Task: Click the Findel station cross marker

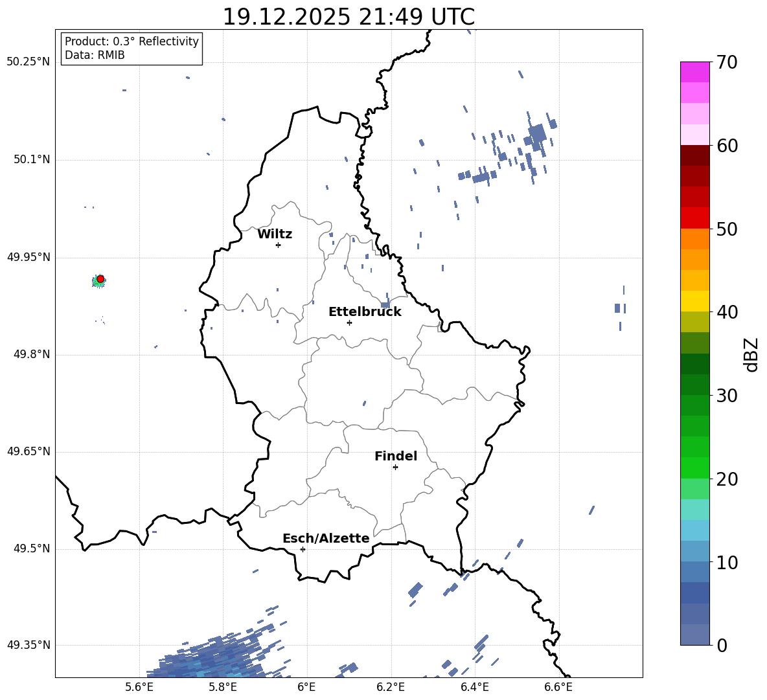Action: pyautogui.click(x=395, y=468)
